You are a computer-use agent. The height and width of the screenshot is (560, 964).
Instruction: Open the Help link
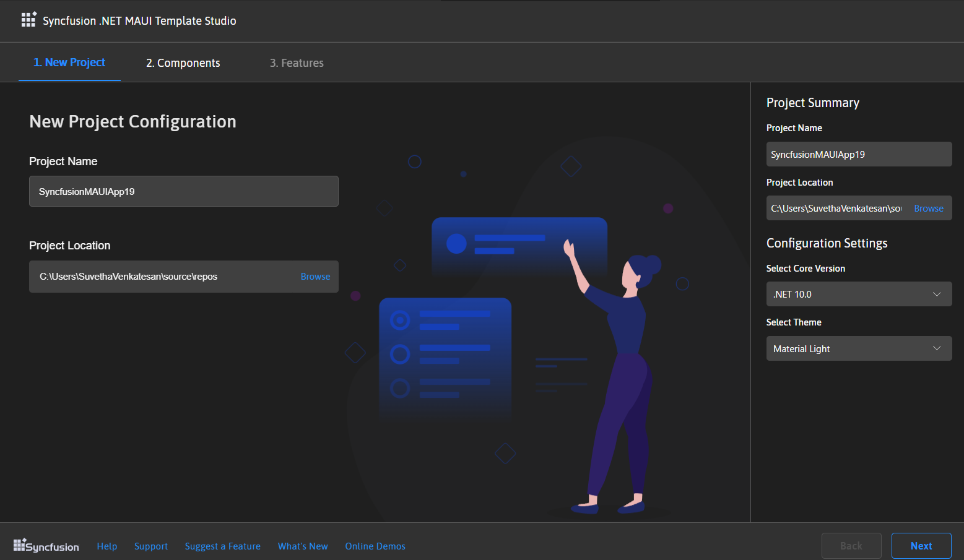(107, 546)
